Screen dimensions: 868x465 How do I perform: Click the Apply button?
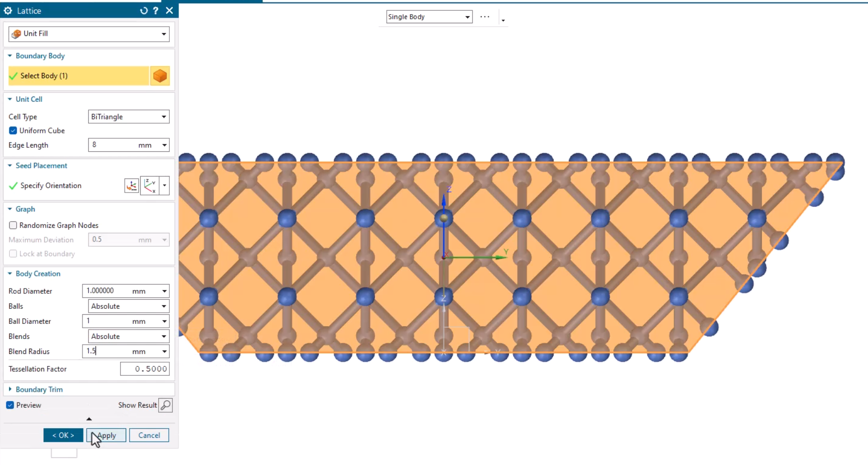pos(106,435)
